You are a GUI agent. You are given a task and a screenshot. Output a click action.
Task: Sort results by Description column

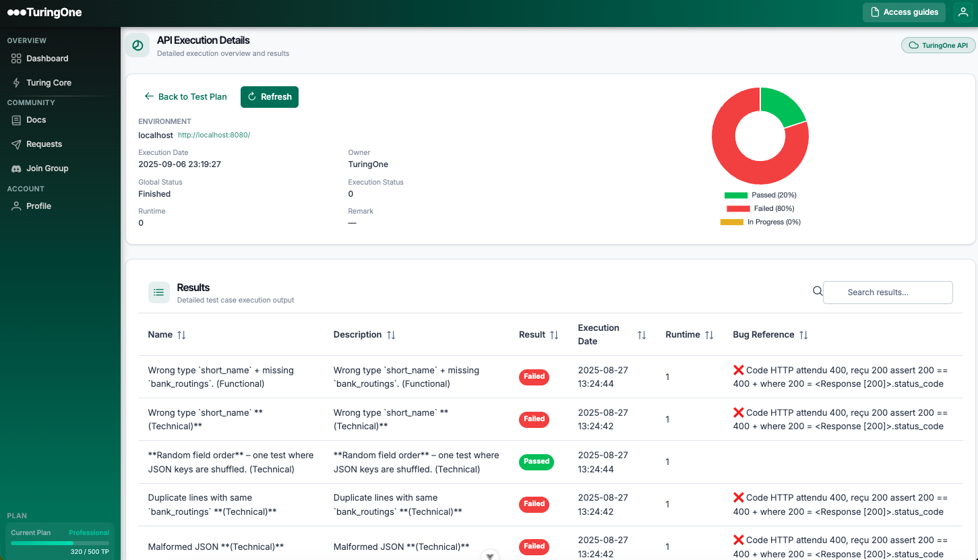click(x=391, y=335)
